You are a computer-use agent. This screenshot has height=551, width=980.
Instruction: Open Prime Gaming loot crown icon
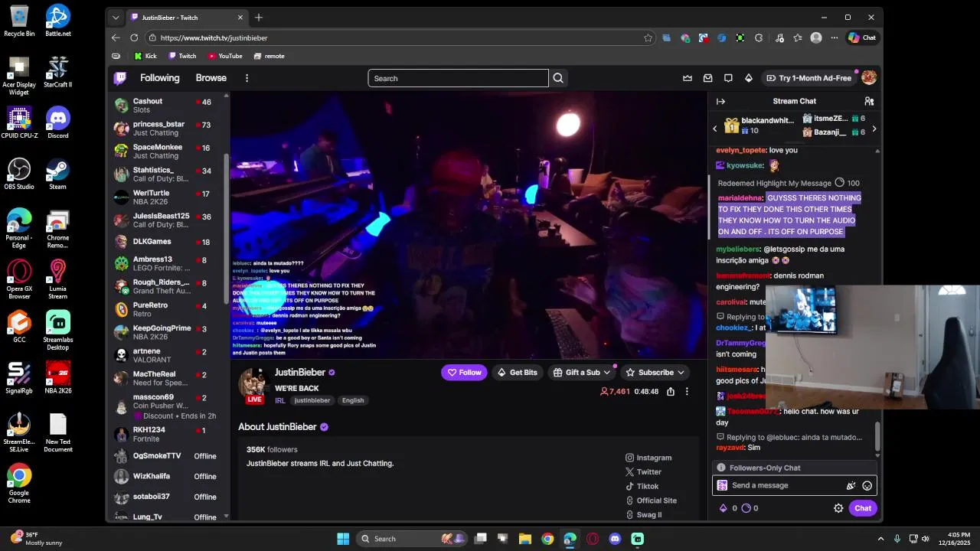click(688, 78)
